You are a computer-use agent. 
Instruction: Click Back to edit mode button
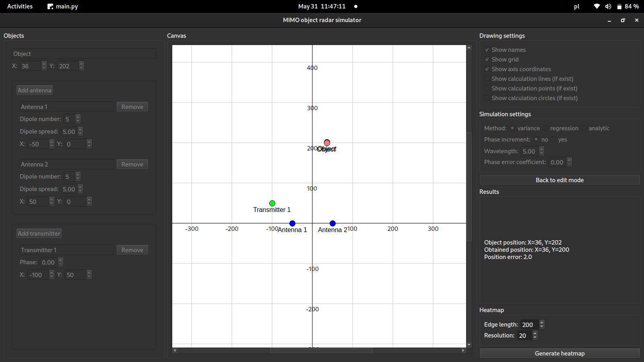(x=559, y=180)
